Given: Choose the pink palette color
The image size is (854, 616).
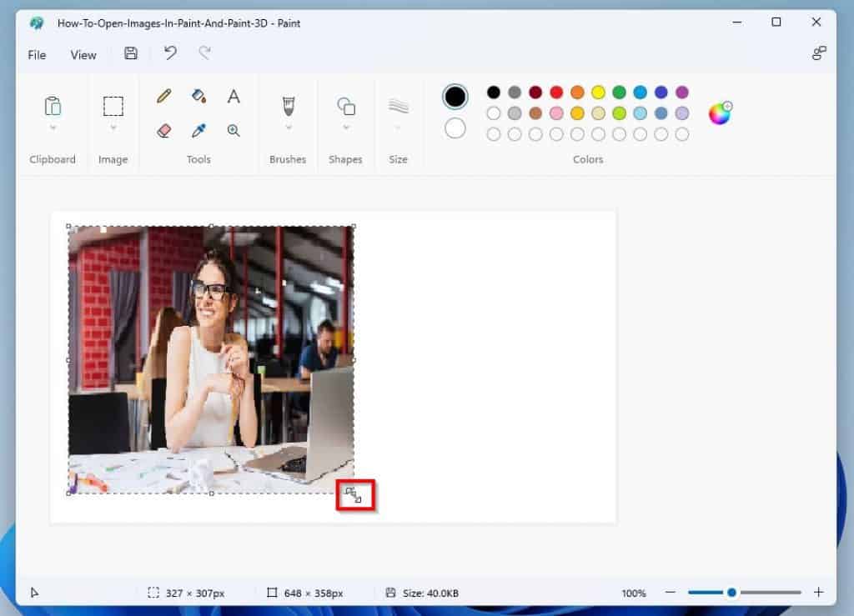Looking at the screenshot, I should (556, 113).
